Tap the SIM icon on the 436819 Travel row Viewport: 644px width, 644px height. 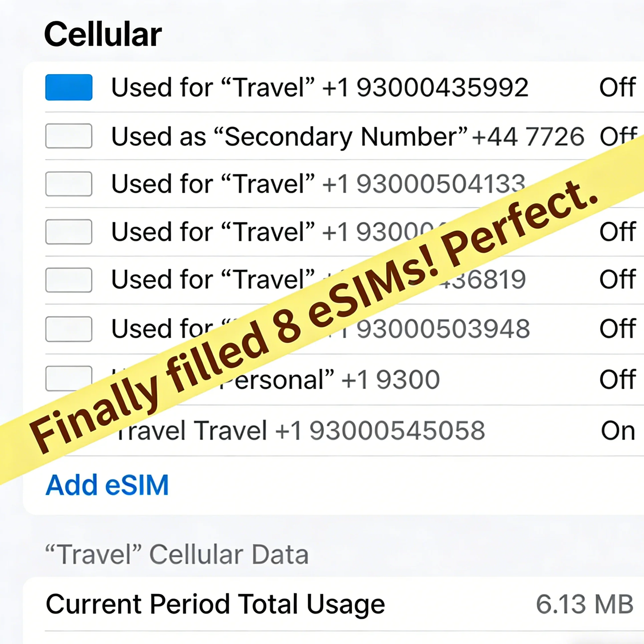click(69, 280)
